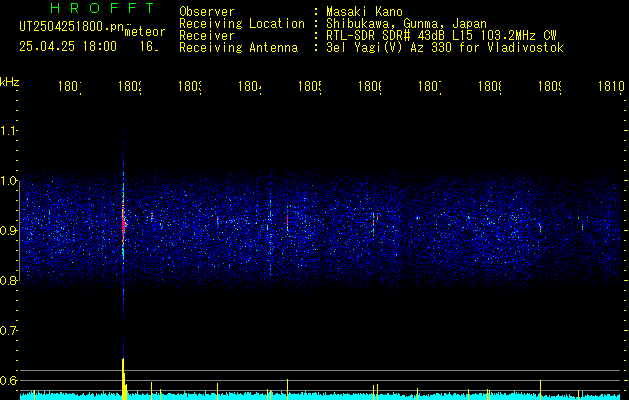Select the file name UT2504251800.pn
Image resolution: width=629 pixels, height=400 pixels.
[x=72, y=27]
